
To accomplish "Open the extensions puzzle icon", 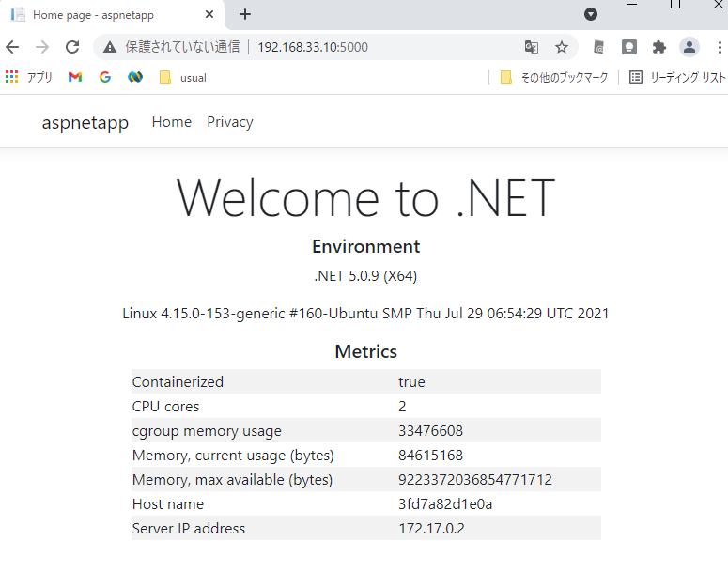I will click(x=658, y=47).
